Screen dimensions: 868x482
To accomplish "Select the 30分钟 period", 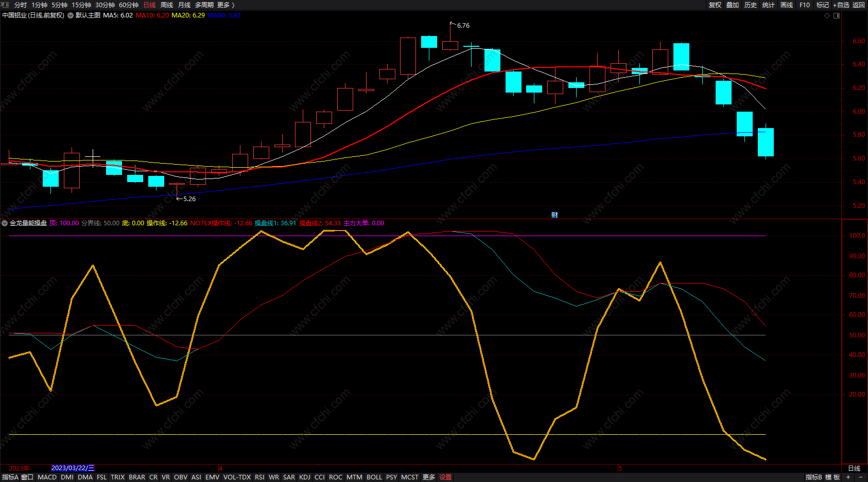I will [105, 5].
